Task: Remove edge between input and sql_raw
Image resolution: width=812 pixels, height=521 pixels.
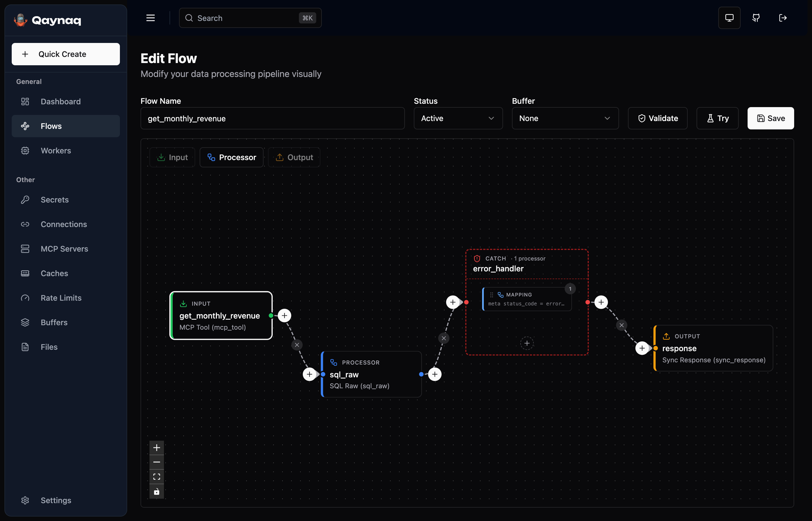Action: [297, 345]
